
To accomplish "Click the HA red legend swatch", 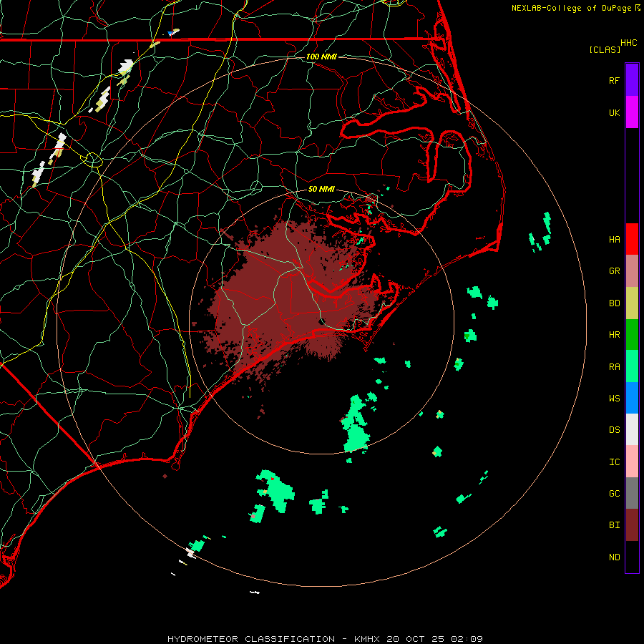I will 632,239.
